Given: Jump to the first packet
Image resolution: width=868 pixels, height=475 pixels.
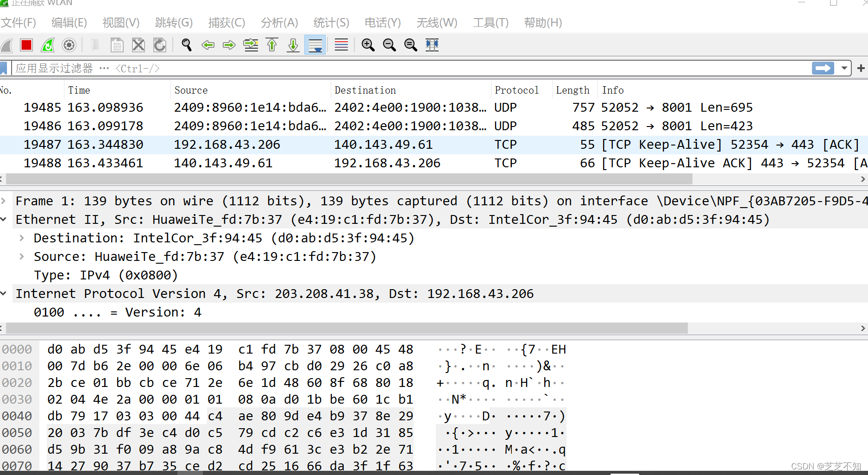Looking at the screenshot, I should coord(272,45).
